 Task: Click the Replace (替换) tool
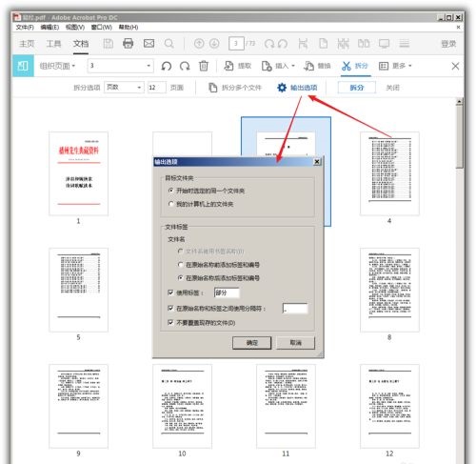[317, 66]
